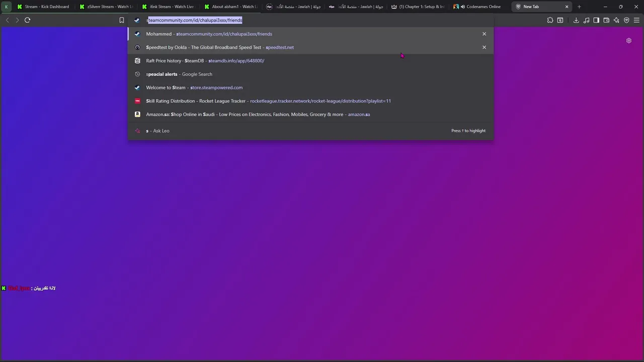Reload the current page
Image resolution: width=644 pixels, height=362 pixels.
pos(27,20)
